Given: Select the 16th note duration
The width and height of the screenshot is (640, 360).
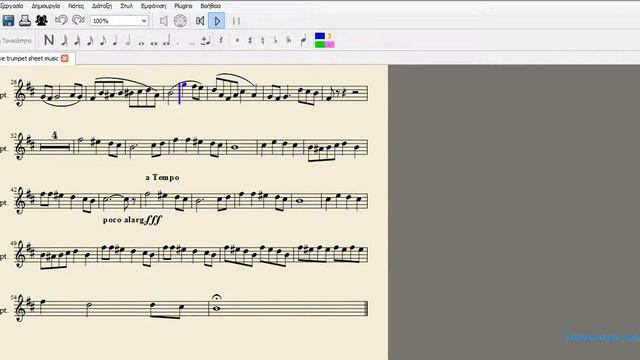Looking at the screenshot, I should (x=90, y=40).
